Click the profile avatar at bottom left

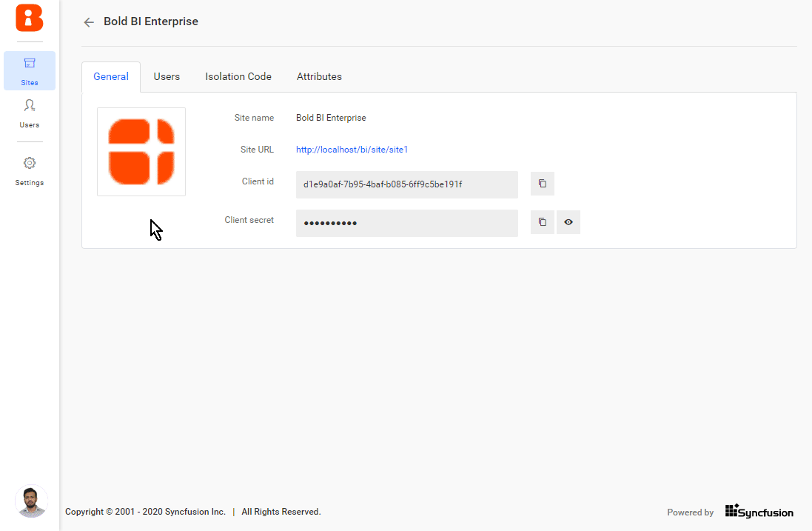pos(31,501)
